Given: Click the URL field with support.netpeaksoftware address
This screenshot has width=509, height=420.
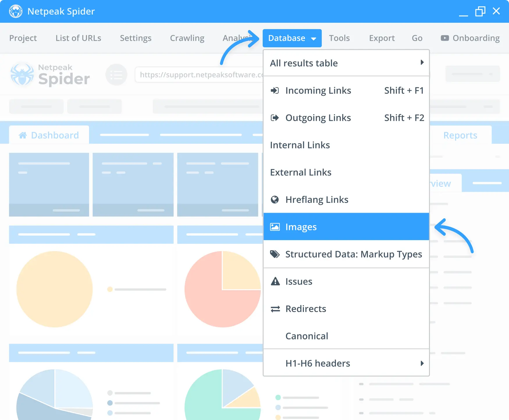Looking at the screenshot, I should pos(200,75).
